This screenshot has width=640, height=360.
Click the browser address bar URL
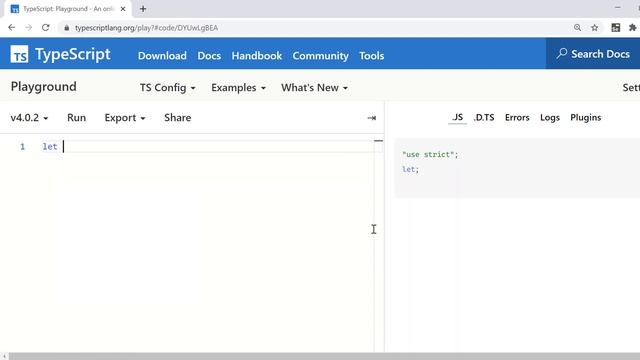coord(147,28)
